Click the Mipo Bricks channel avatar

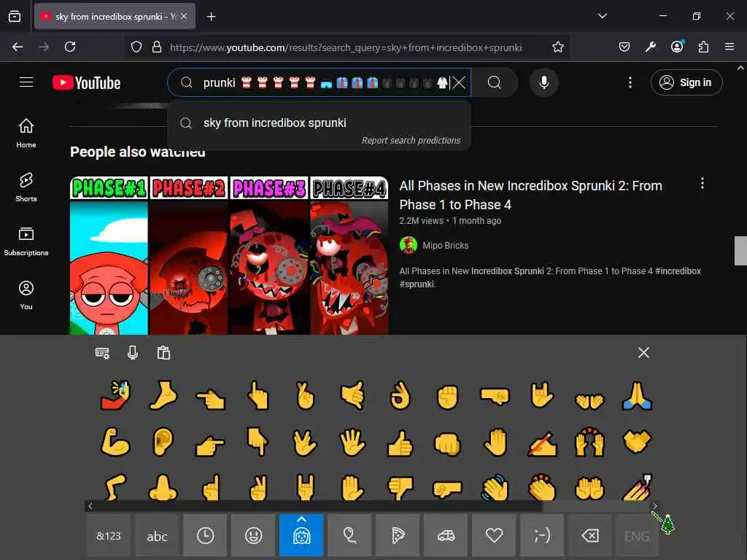[x=409, y=245]
